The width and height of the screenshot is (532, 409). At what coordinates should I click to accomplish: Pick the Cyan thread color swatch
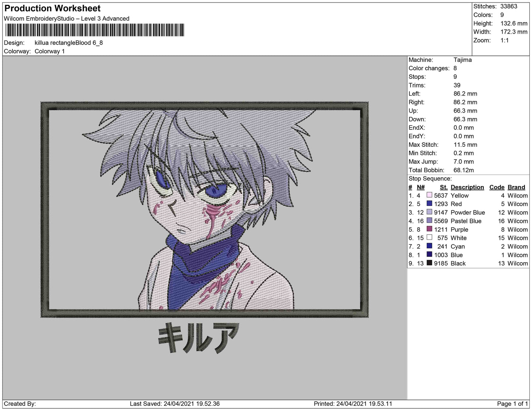(x=429, y=246)
